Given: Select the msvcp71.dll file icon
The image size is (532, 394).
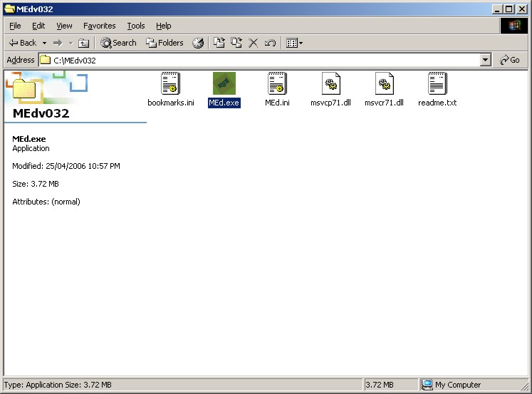Looking at the screenshot, I should 330,83.
